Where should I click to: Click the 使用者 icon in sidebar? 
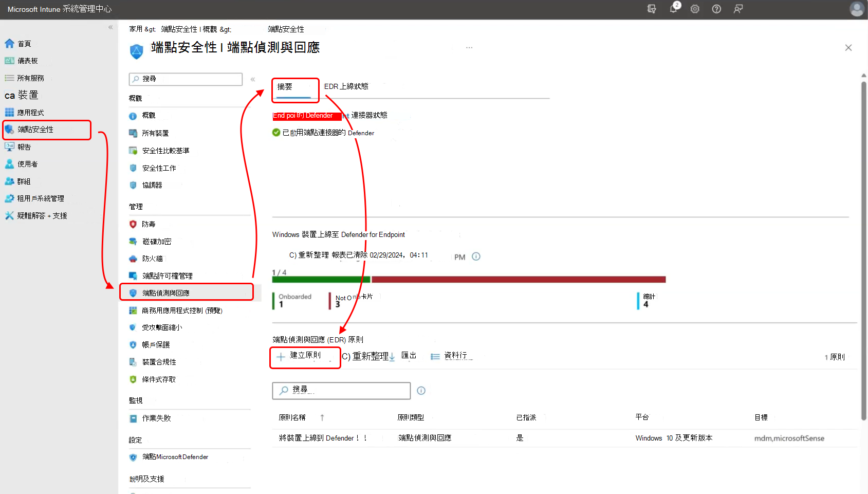(9, 164)
